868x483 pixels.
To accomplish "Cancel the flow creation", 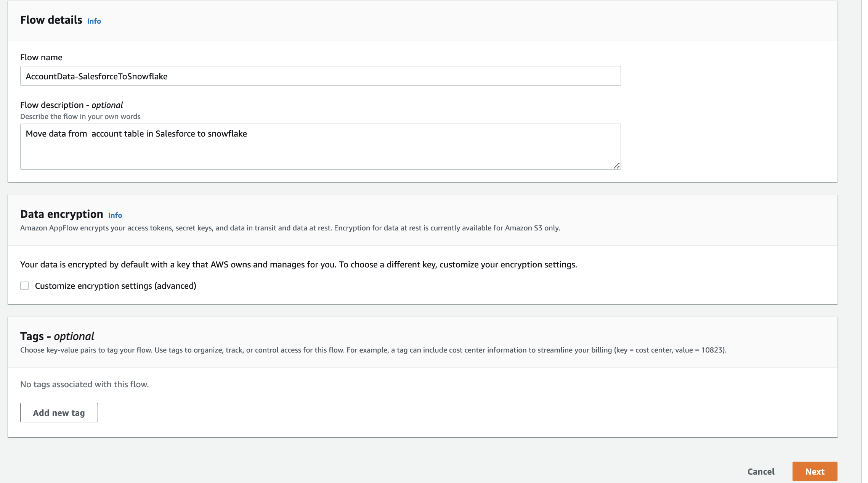I will [x=761, y=472].
